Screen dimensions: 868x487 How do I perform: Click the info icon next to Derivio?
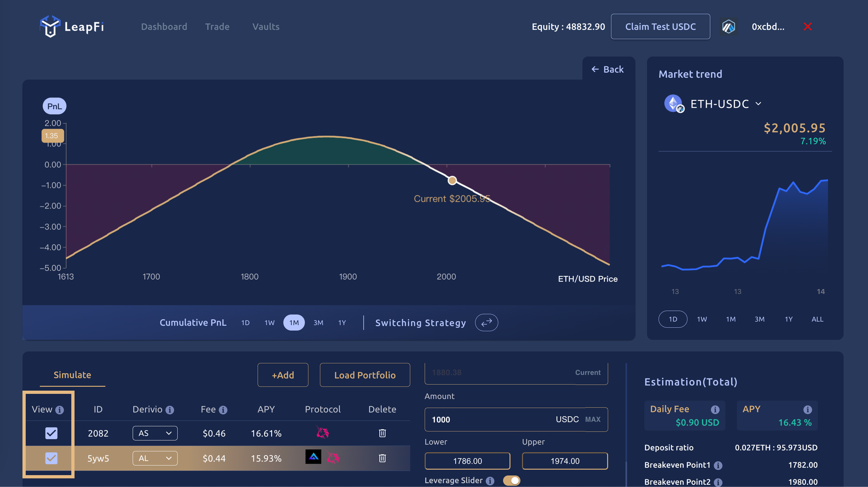tap(170, 410)
